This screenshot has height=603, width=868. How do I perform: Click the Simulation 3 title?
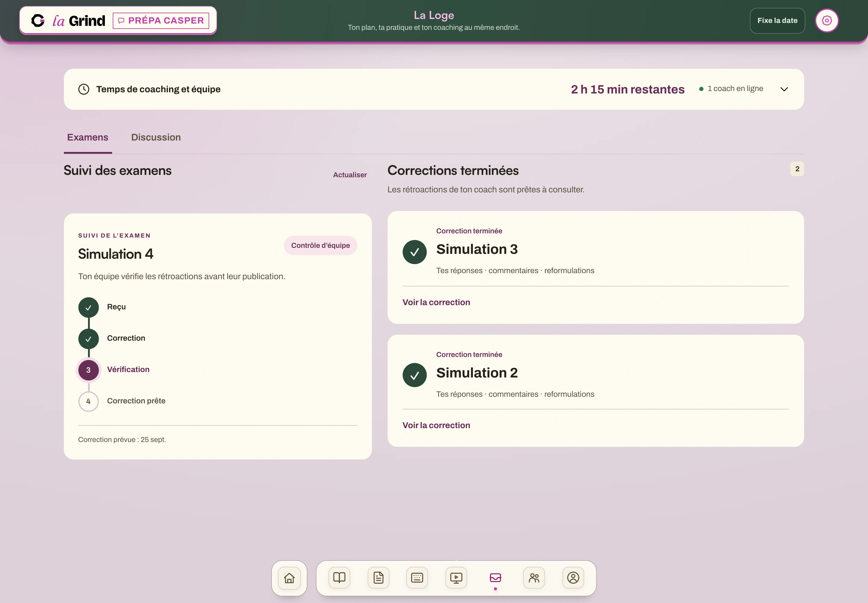click(x=477, y=249)
